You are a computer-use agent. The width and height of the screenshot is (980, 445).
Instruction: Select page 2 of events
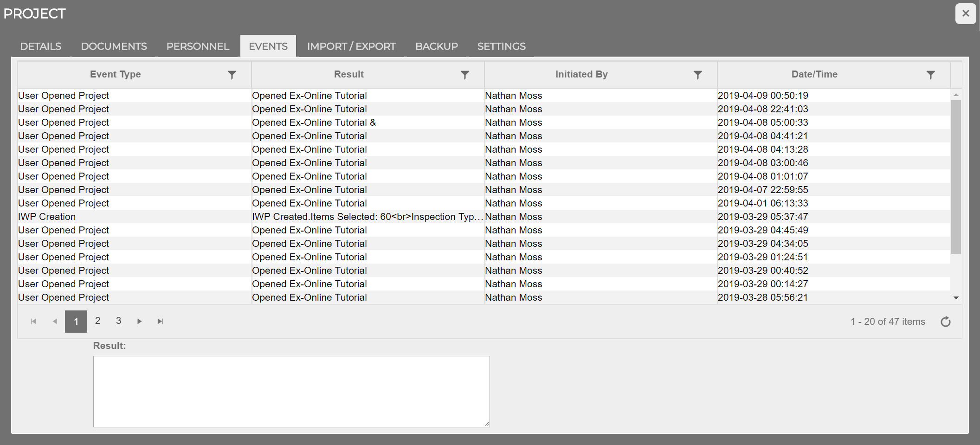(97, 321)
